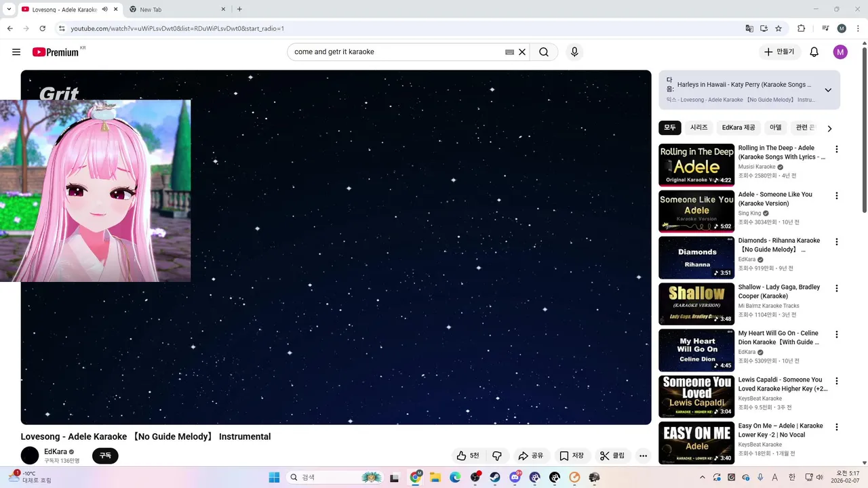868x488 pixels.
Task: Open the 만들기 create menu
Action: pyautogui.click(x=780, y=52)
